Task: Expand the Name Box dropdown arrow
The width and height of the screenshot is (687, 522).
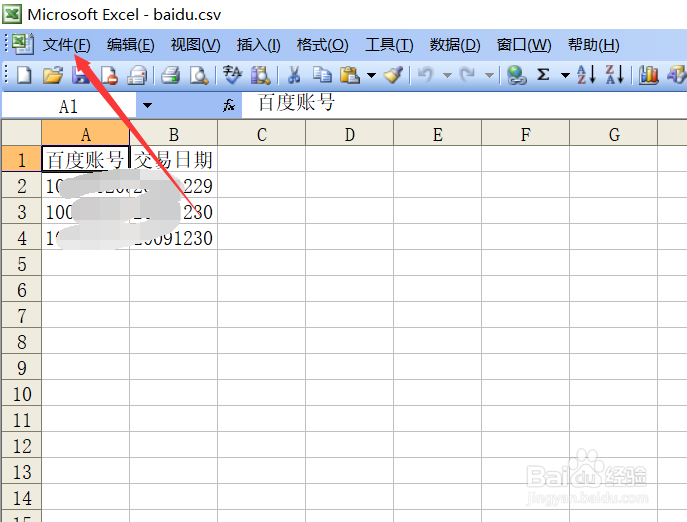Action: coord(147,106)
